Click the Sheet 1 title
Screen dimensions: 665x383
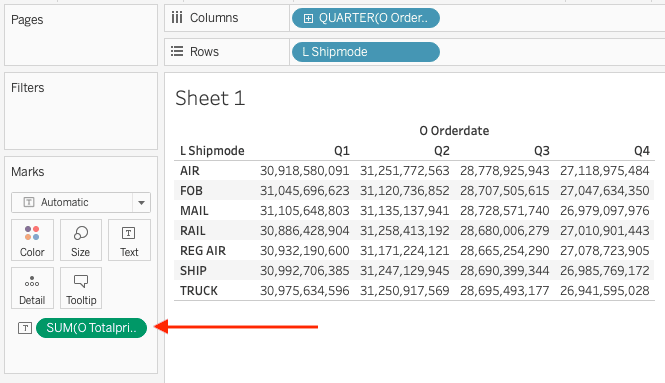click(210, 98)
